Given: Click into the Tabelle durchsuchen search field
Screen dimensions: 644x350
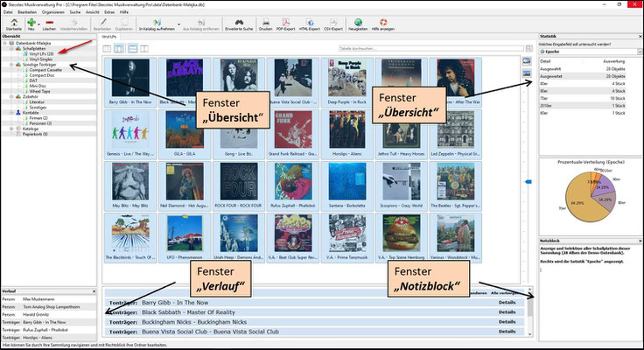Looking at the screenshot, I should [x=431, y=48].
